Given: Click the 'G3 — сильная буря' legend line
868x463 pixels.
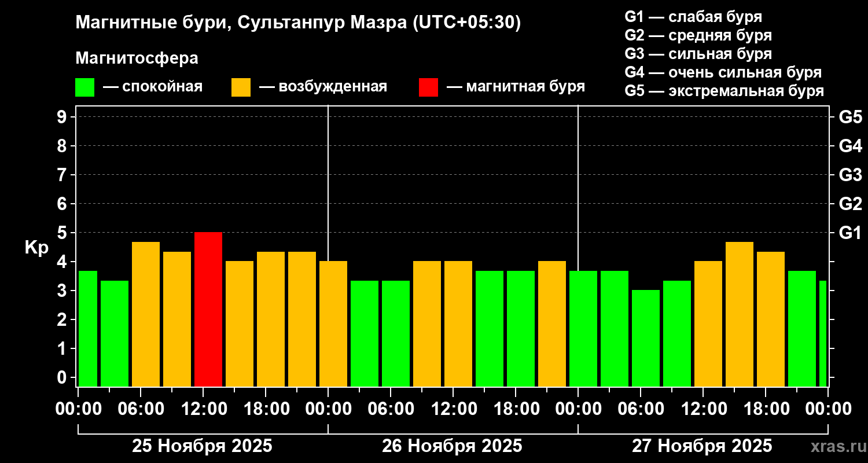Looking at the screenshot, I should [698, 54].
